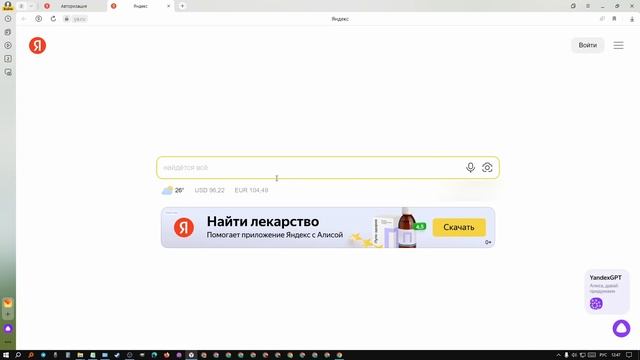Open the EUR exchange rate link
This screenshot has height=360, width=640.
[x=251, y=190]
